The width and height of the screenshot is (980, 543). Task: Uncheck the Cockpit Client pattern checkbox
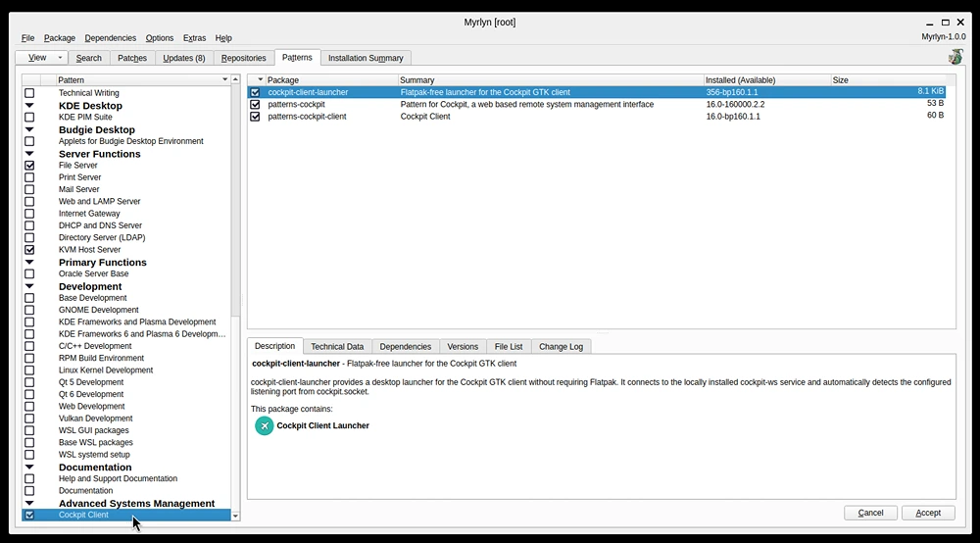click(29, 515)
